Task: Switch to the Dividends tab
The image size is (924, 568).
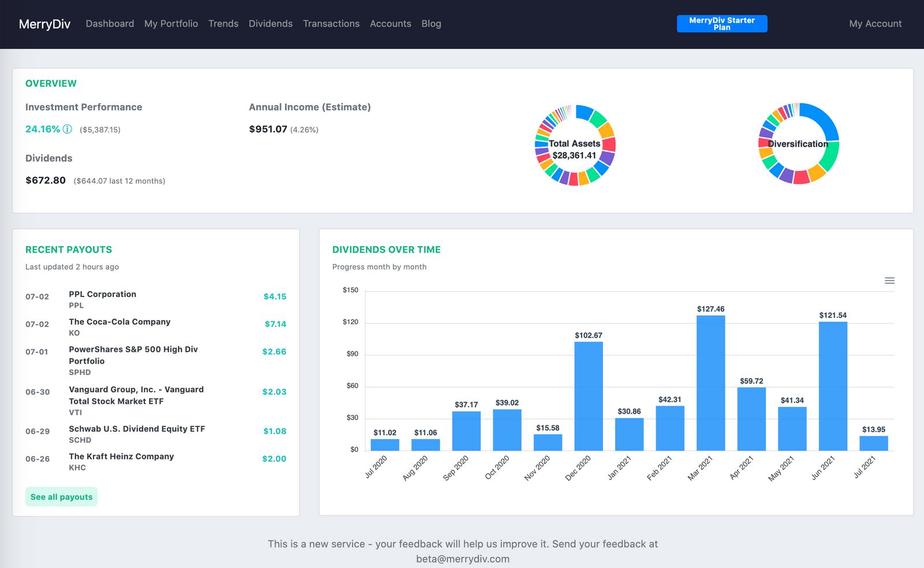Action: point(270,24)
